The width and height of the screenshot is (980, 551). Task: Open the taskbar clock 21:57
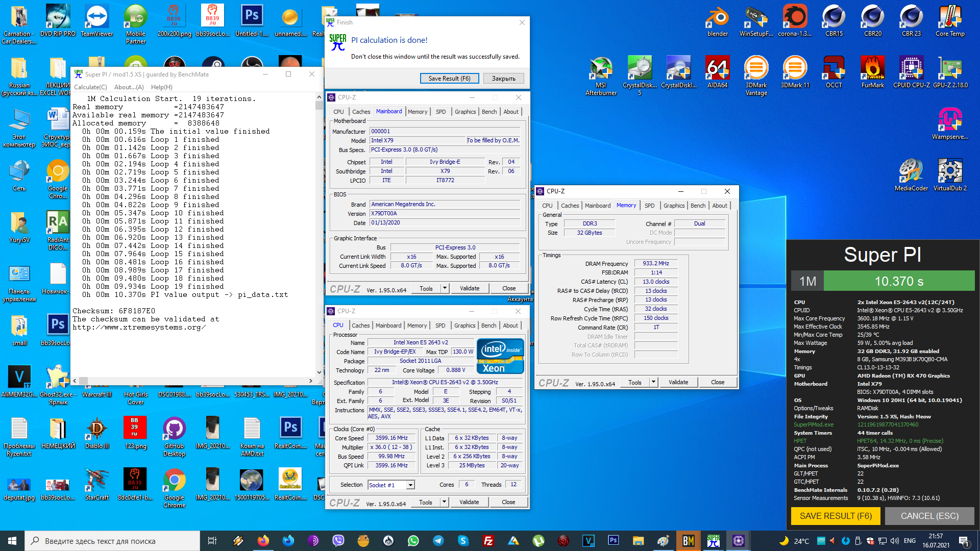936,541
